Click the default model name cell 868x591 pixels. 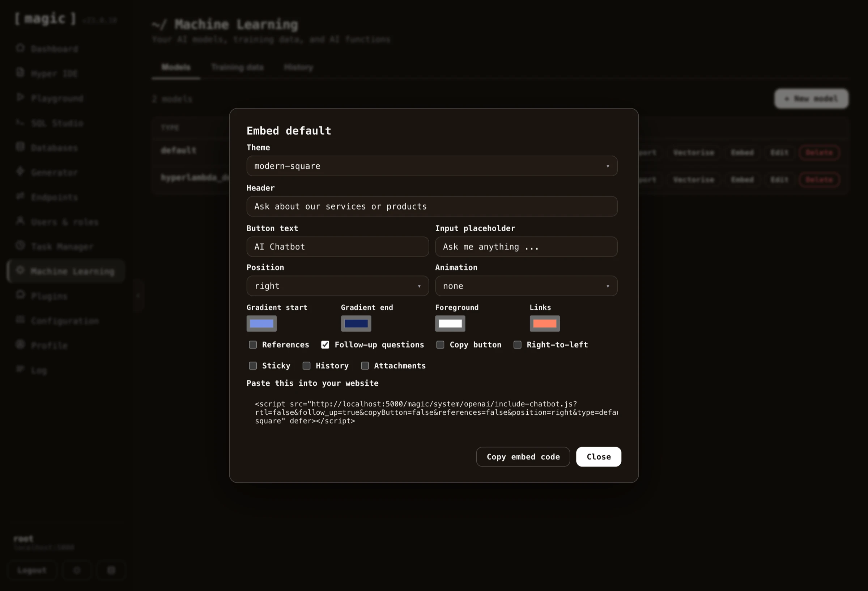tap(179, 150)
